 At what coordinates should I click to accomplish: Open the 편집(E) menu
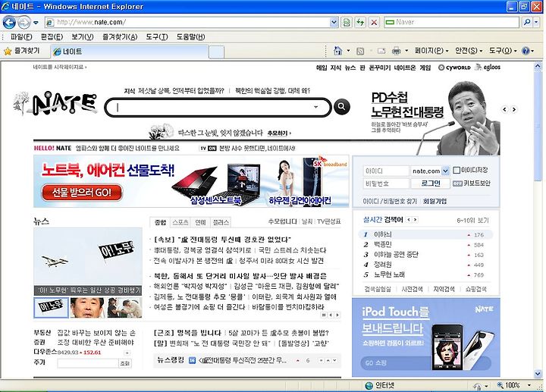52,37
